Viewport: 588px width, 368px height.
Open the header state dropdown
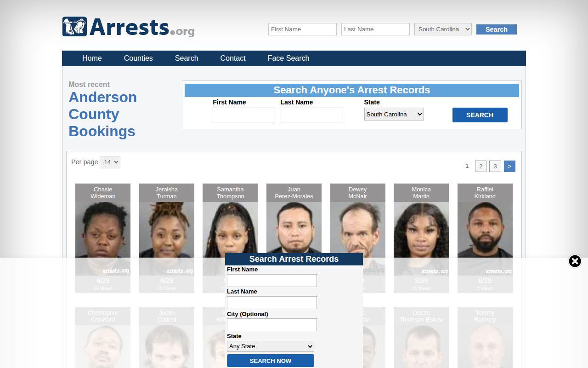click(443, 29)
